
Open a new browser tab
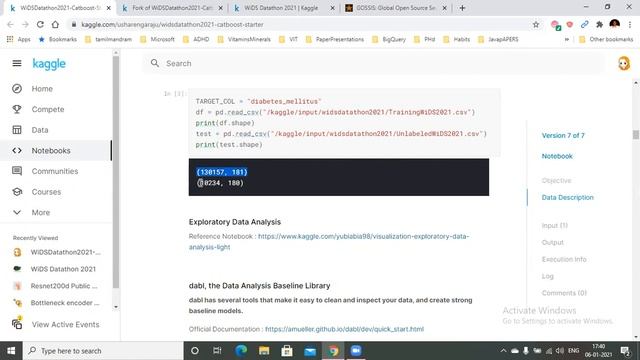462,8
